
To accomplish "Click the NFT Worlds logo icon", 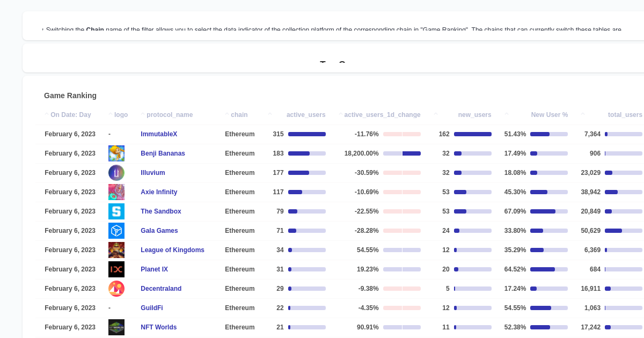I will click(x=116, y=327).
